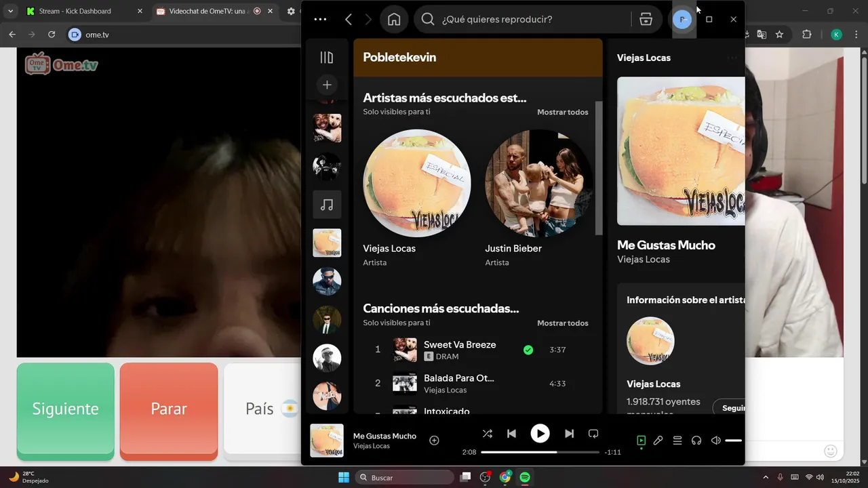
Task: Show lyrics with the microphone icon
Action: pos(658,441)
